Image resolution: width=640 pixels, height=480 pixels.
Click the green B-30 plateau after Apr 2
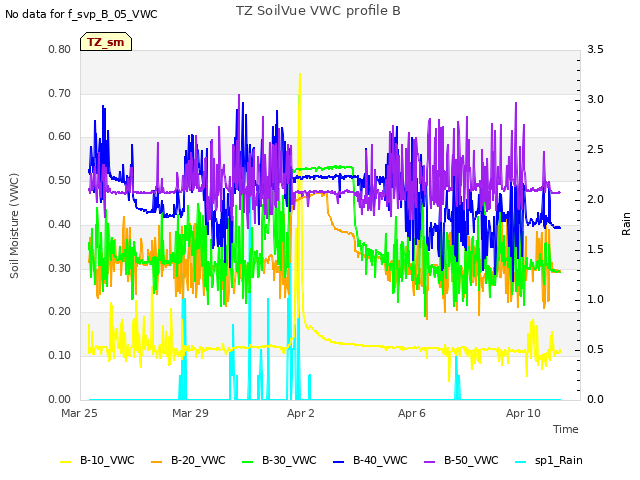click(322, 168)
